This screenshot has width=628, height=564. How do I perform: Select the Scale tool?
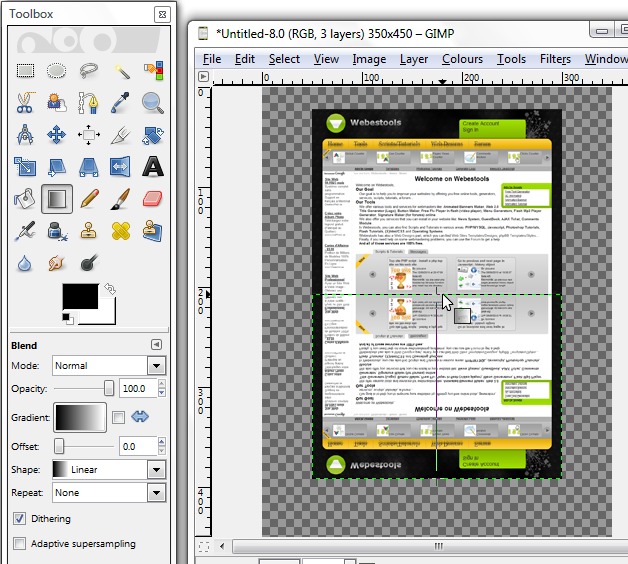click(25, 167)
